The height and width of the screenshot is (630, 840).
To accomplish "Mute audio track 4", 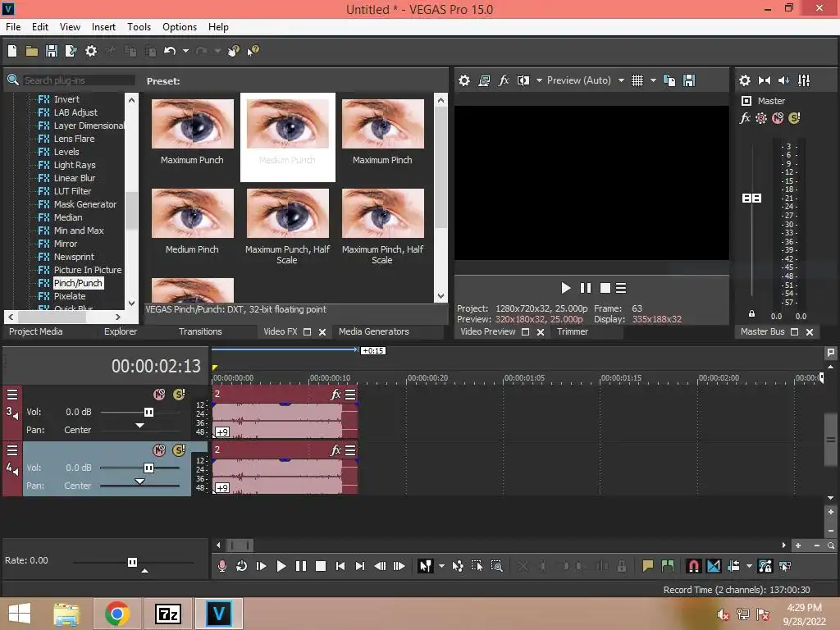I will coord(159,450).
